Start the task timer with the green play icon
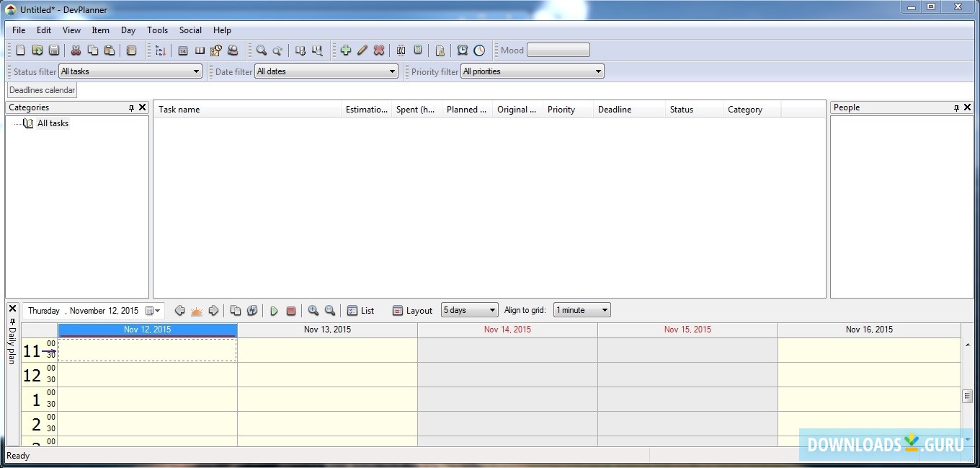This screenshot has height=468, width=980. (x=275, y=310)
